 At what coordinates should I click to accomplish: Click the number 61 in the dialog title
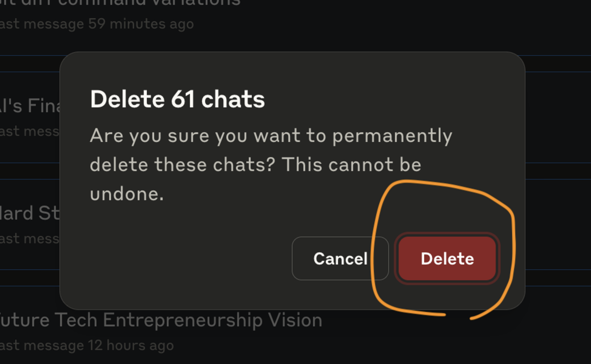(183, 99)
